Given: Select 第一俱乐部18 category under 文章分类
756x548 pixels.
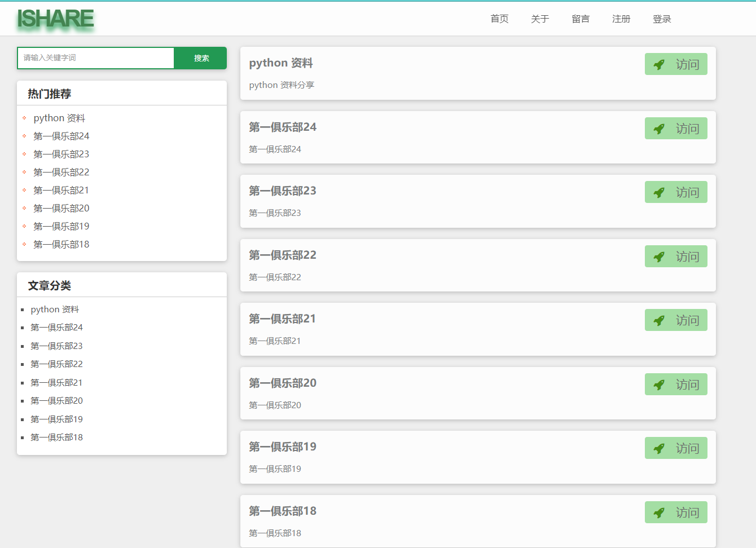Looking at the screenshot, I should pos(56,437).
